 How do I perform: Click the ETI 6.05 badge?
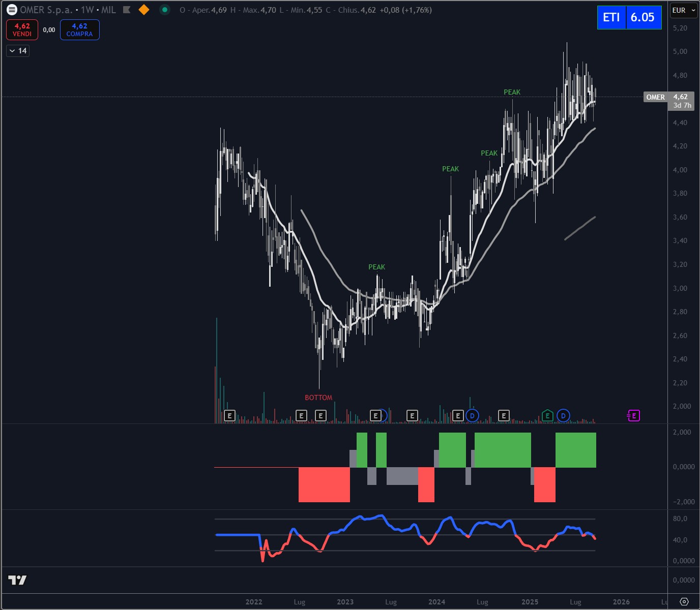click(629, 17)
